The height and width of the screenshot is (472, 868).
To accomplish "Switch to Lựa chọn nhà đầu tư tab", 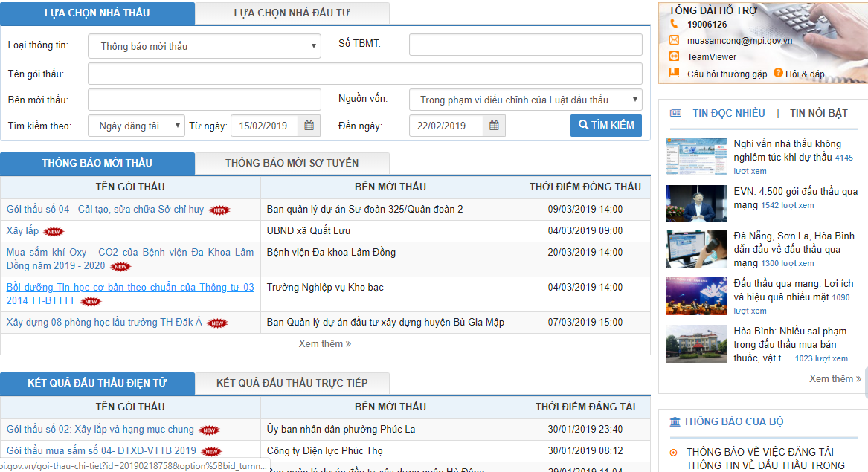I will coord(292,13).
